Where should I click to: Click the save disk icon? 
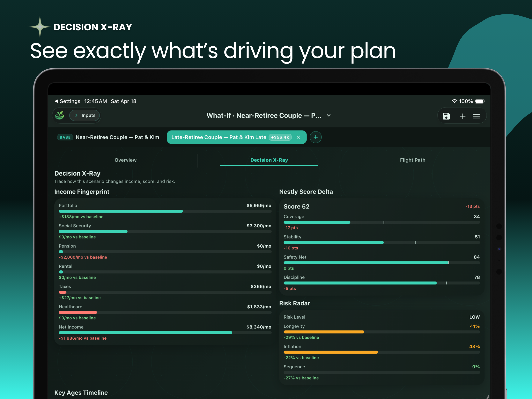pyautogui.click(x=446, y=116)
